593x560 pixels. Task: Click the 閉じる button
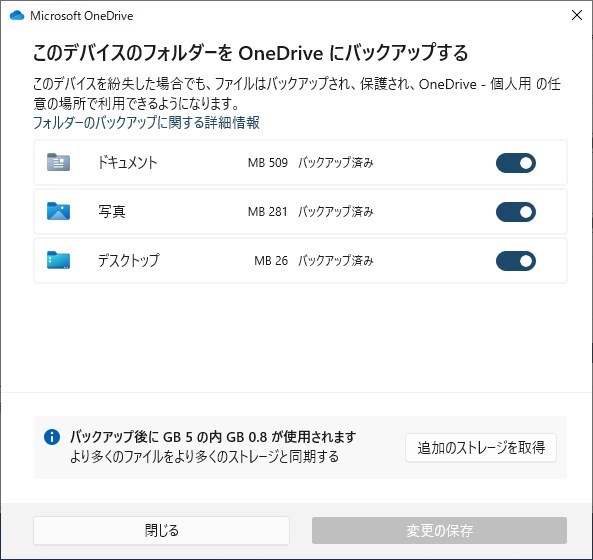pos(161,531)
